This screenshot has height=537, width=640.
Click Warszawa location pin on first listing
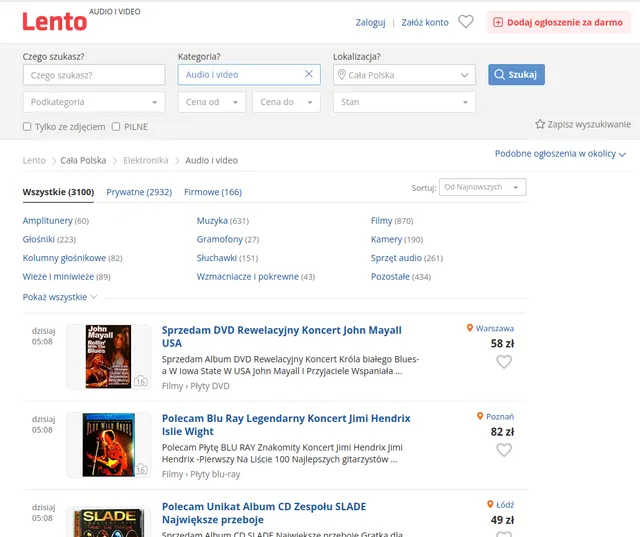point(470,328)
